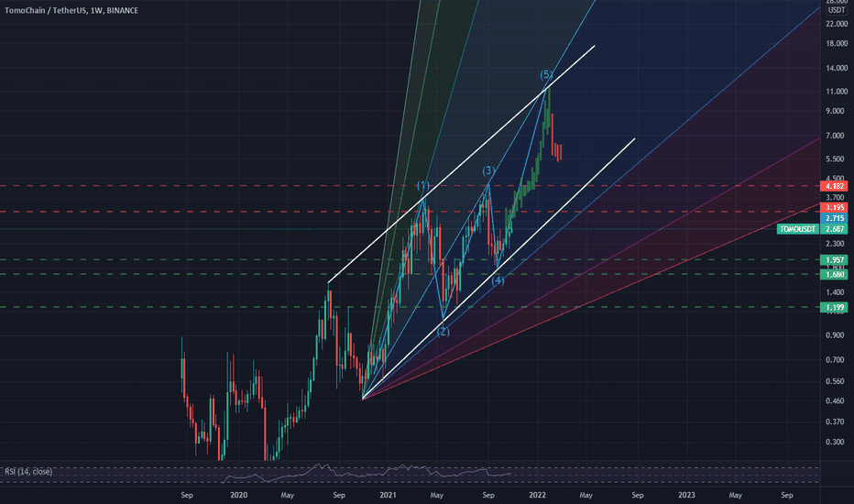Click the Elliott wave (2) label

tap(443, 332)
